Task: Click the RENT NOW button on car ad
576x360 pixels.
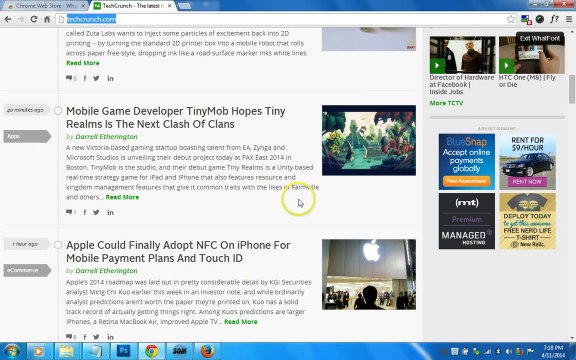Action: pyautogui.click(x=527, y=181)
